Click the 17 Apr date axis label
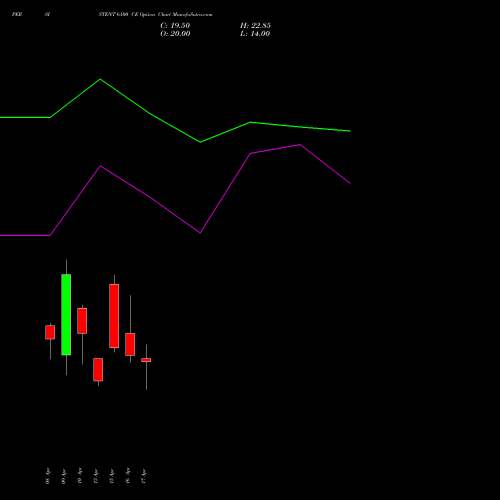Screen dimensions: 500x500 (x=144, y=476)
